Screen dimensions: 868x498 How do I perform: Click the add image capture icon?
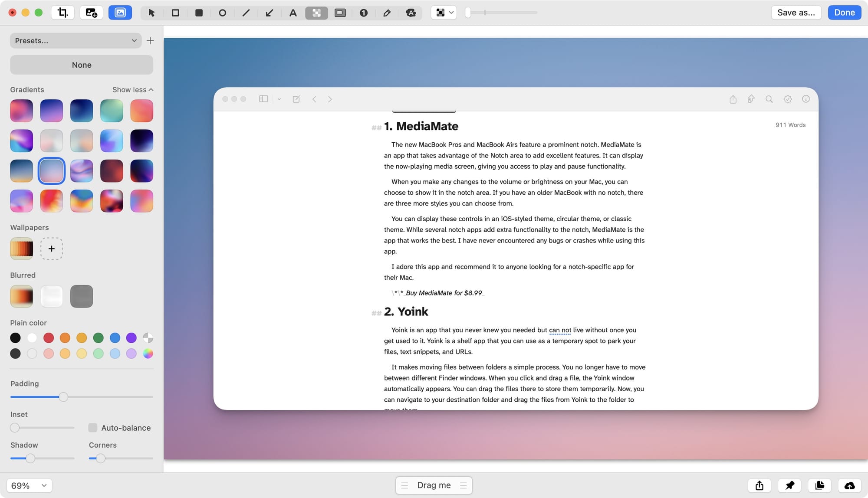click(x=91, y=13)
